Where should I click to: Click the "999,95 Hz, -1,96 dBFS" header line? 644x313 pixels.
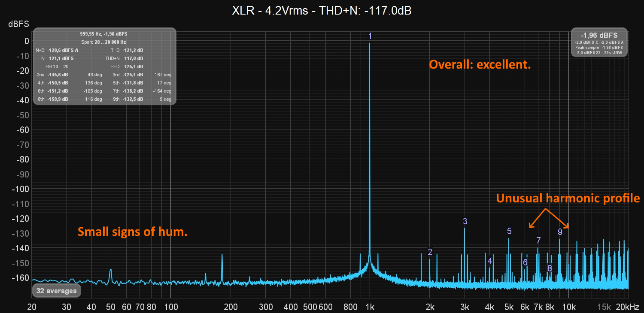(103, 34)
